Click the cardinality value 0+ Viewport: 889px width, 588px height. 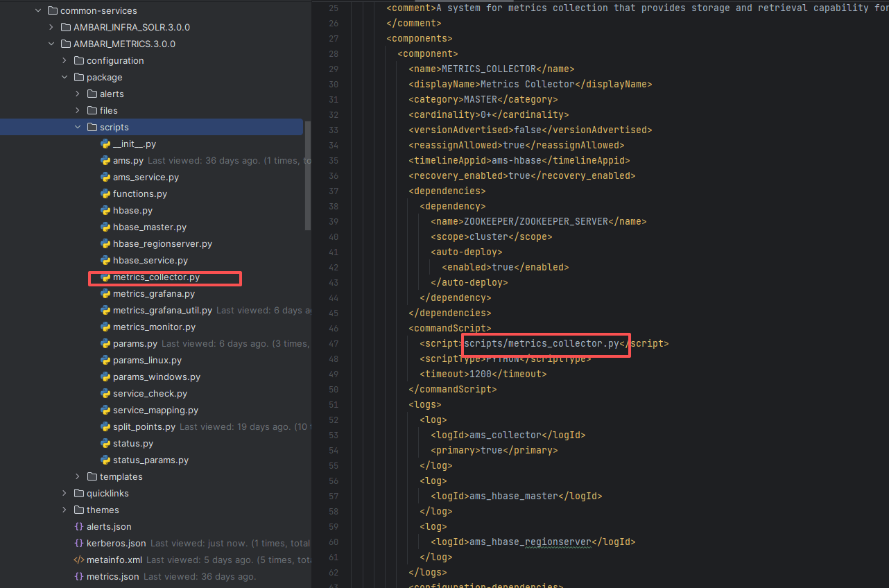[486, 115]
